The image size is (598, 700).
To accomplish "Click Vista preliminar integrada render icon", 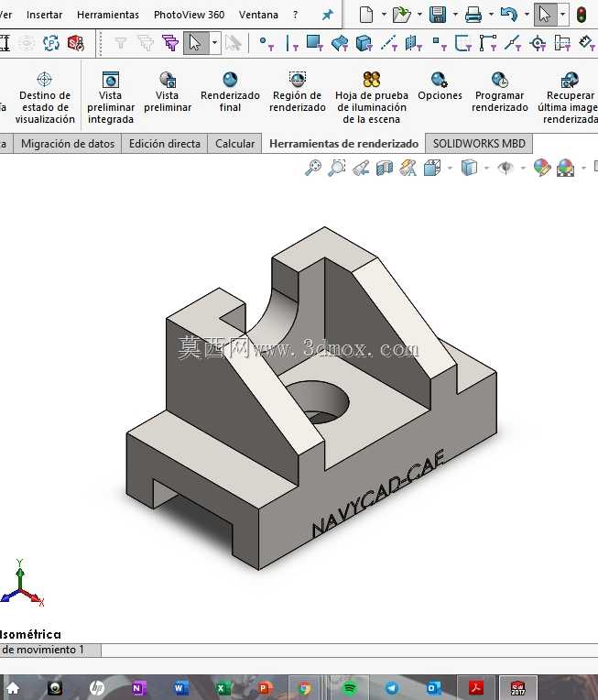I will tap(110, 81).
